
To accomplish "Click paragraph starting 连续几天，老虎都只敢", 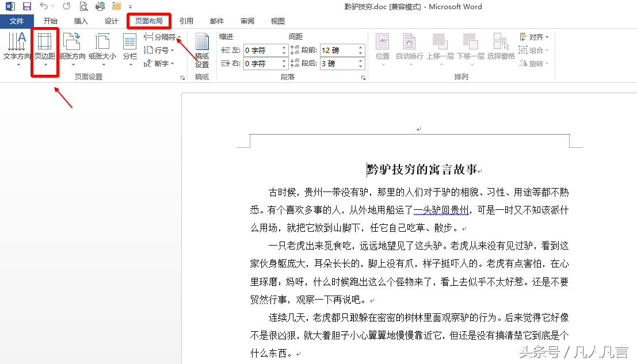I will click(410, 335).
